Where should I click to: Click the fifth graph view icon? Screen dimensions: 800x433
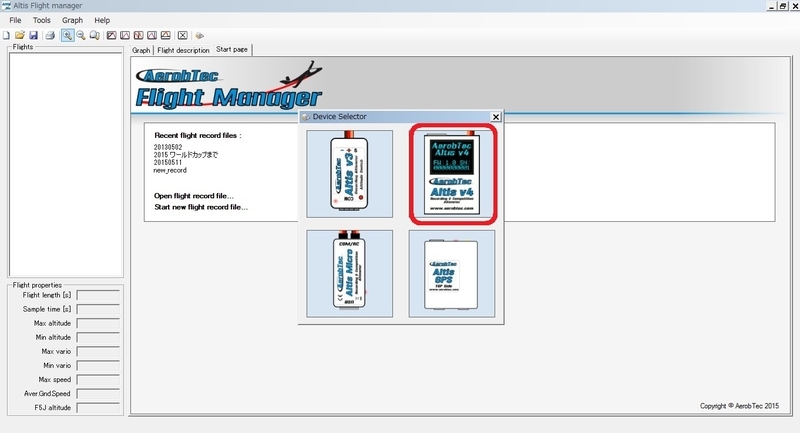(x=165, y=35)
